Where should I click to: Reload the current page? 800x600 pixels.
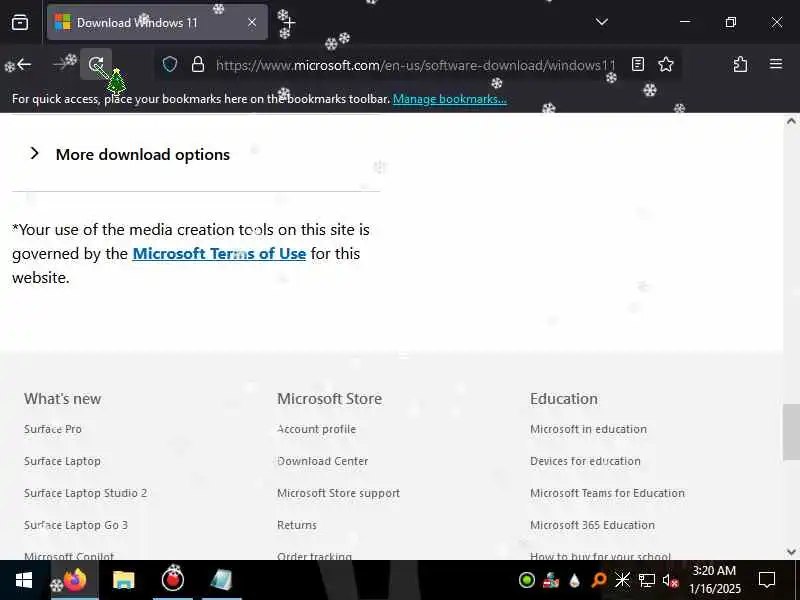96,64
